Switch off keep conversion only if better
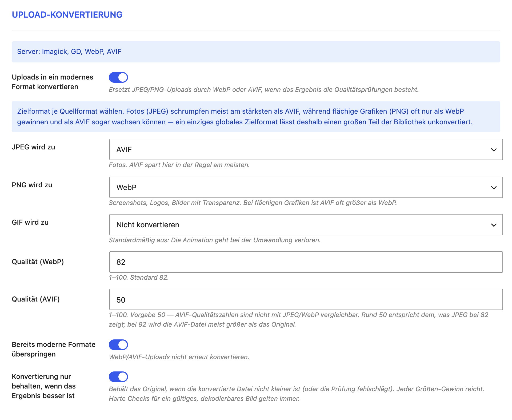This screenshot has width=512, height=420. pyautogui.click(x=118, y=377)
